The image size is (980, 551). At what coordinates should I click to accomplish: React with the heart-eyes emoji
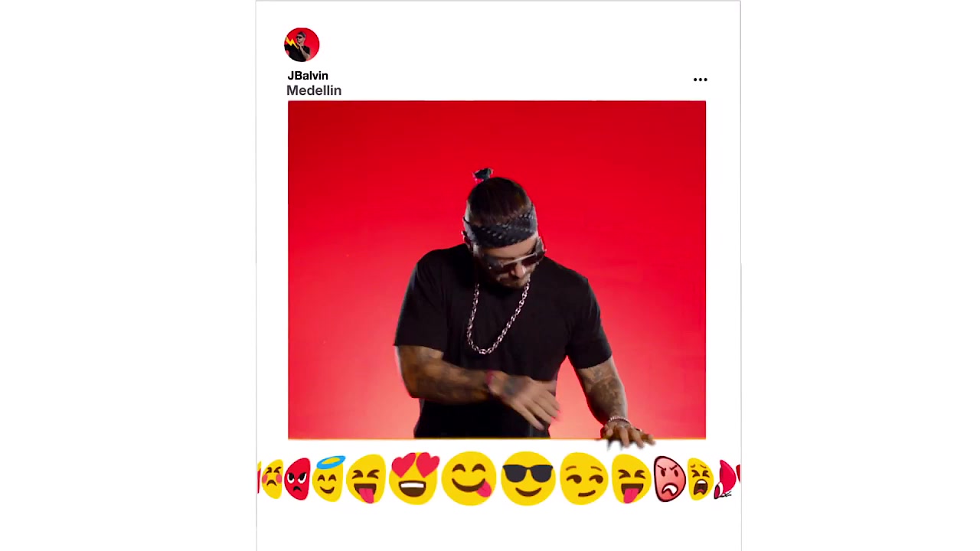416,478
